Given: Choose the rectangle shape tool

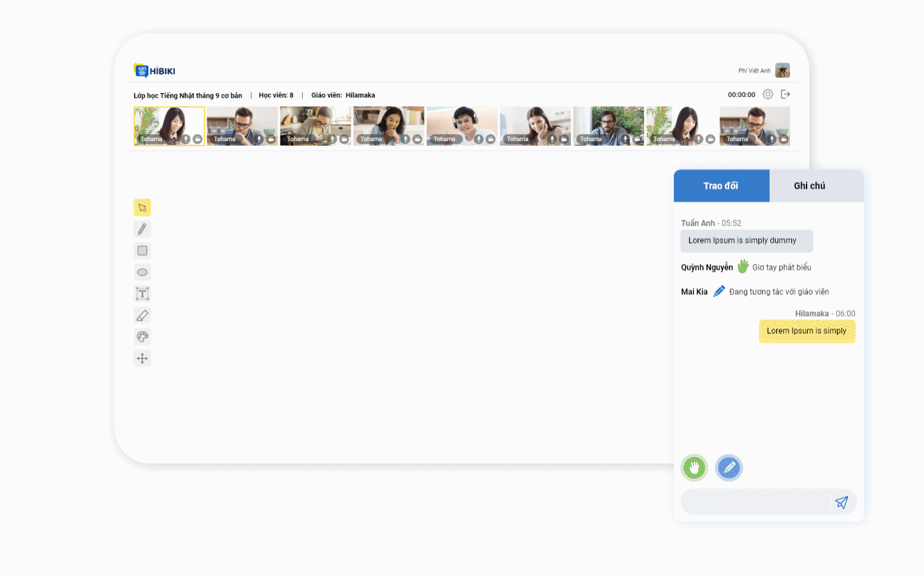Looking at the screenshot, I should 142,251.
